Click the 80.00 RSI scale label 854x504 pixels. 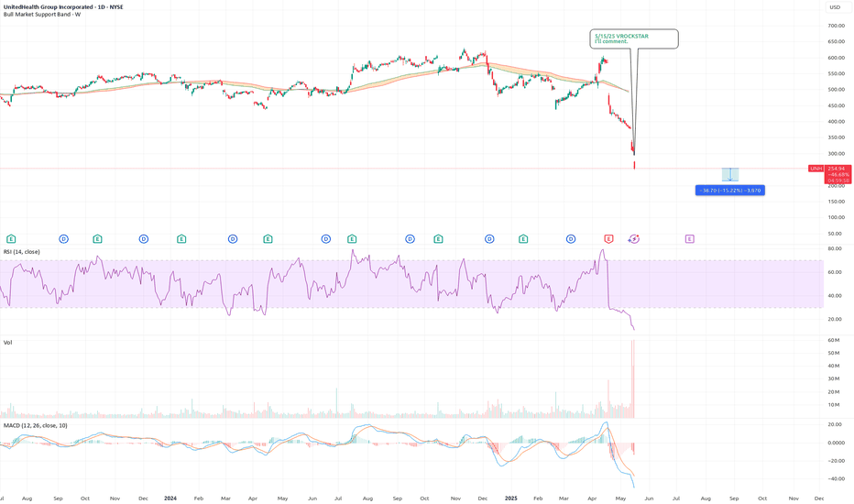[x=835, y=248]
